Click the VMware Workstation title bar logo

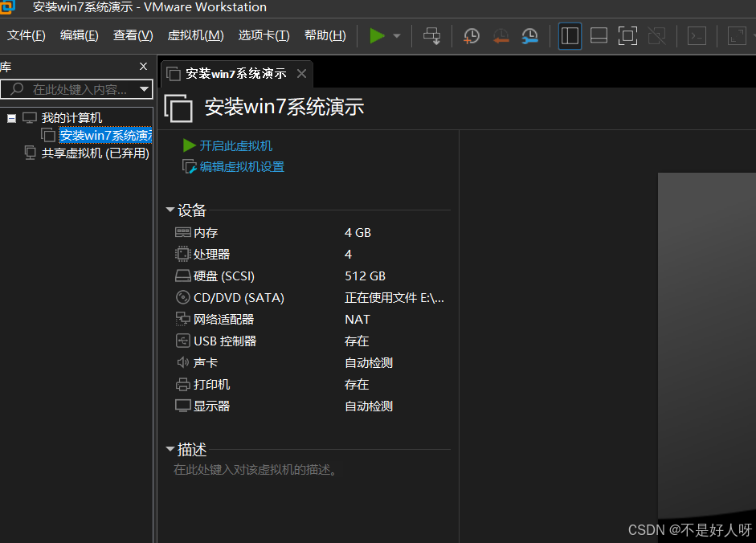pyautogui.click(x=7, y=6)
